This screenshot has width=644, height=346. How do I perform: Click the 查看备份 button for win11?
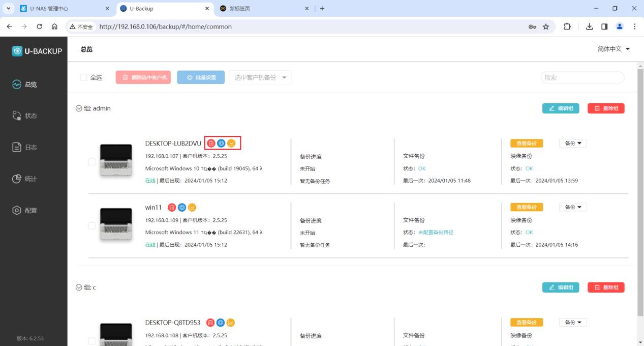(527, 207)
